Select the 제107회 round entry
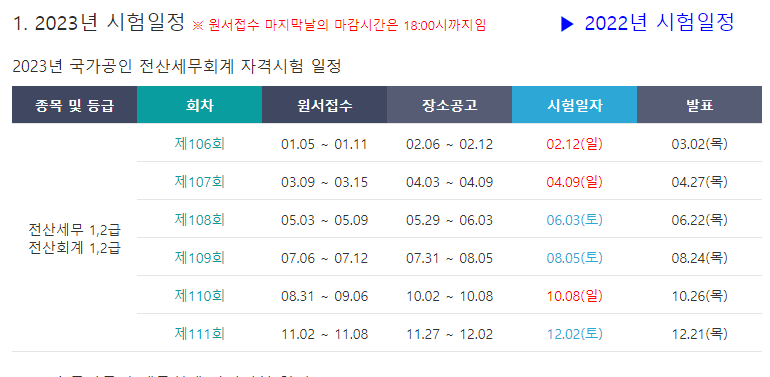 (199, 182)
